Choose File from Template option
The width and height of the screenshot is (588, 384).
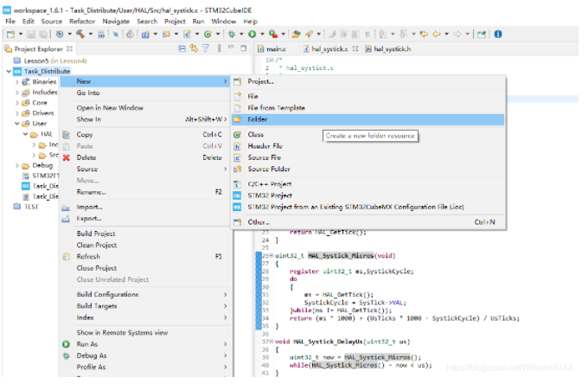367,107
